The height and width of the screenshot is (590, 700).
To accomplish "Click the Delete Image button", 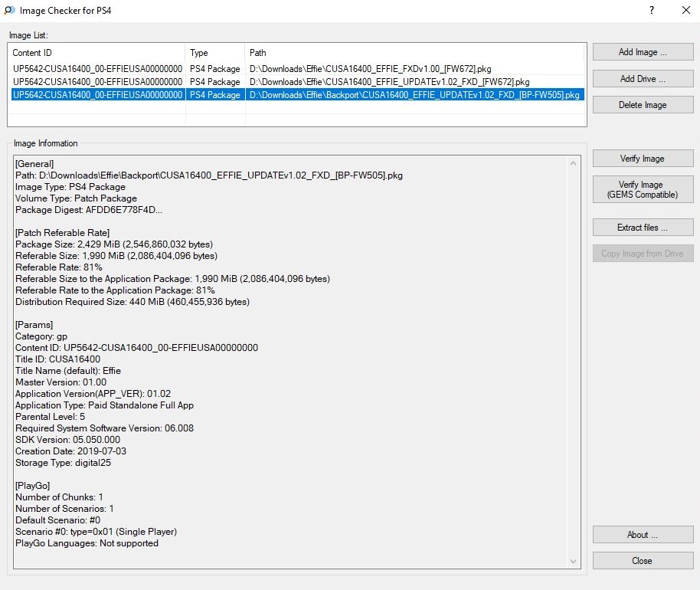I will pyautogui.click(x=643, y=105).
